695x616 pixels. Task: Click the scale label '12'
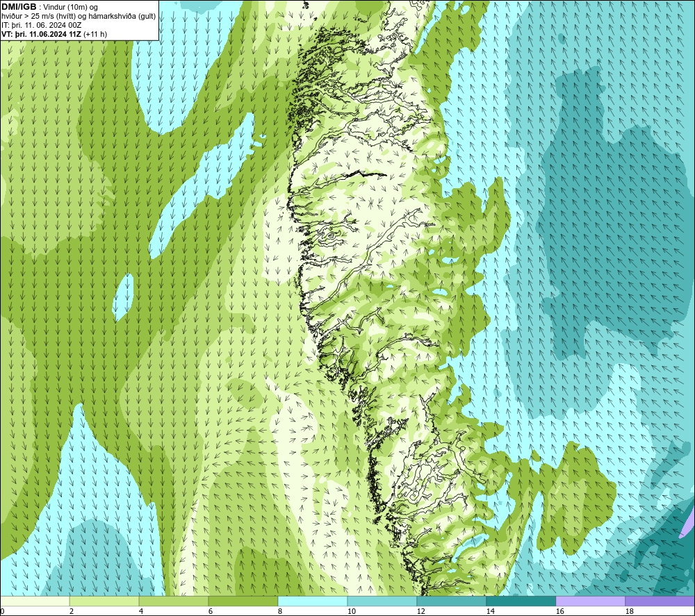[420, 611]
